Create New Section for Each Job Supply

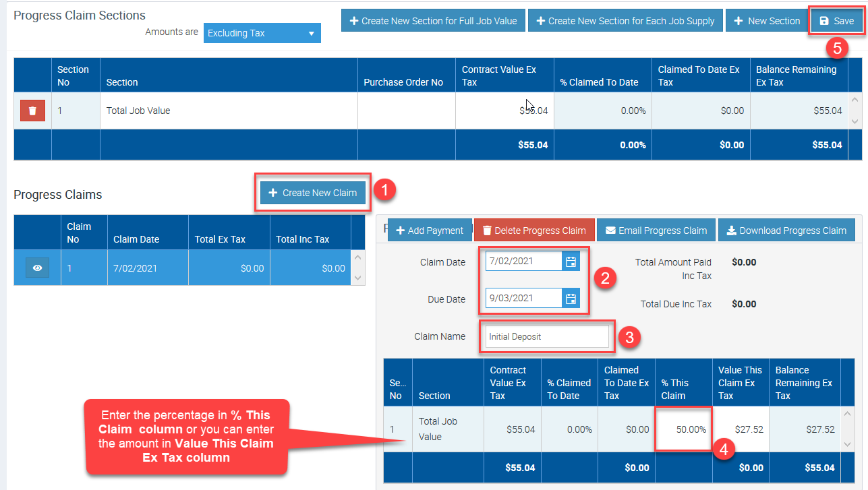[625, 21]
